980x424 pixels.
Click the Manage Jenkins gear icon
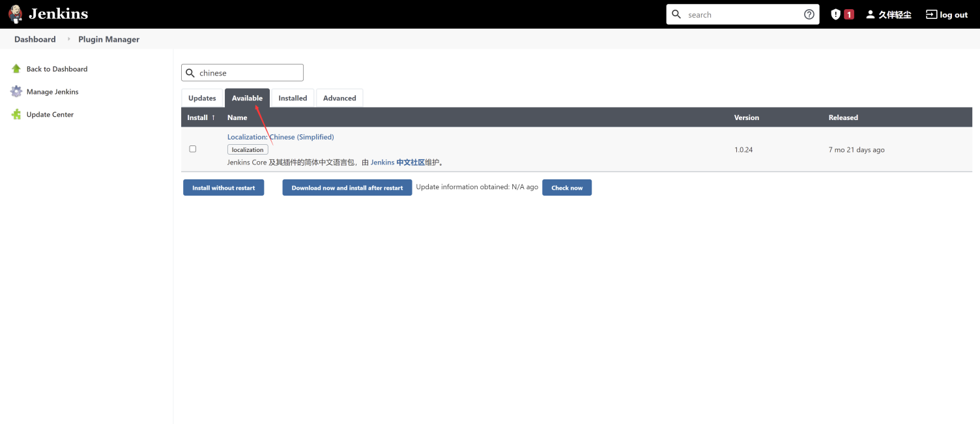click(x=16, y=91)
